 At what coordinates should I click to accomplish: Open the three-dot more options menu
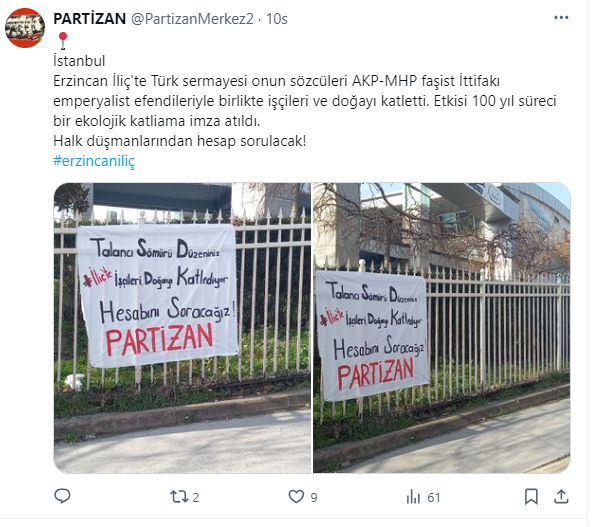561,18
